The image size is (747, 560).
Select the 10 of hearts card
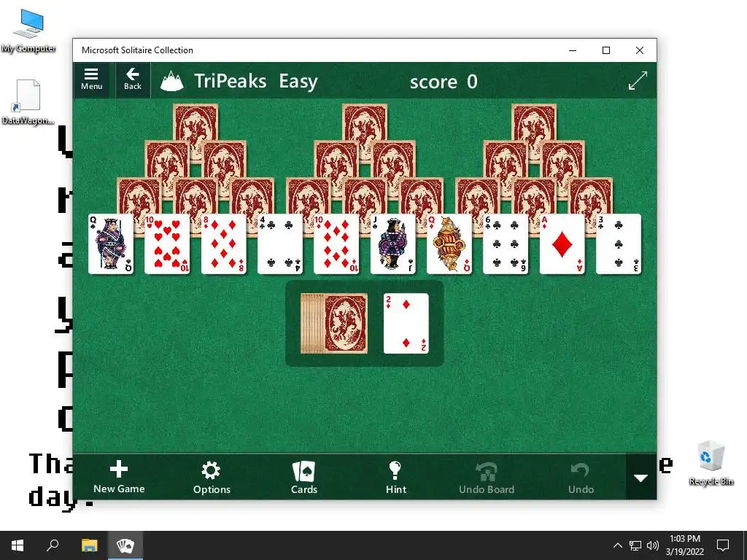click(x=167, y=244)
